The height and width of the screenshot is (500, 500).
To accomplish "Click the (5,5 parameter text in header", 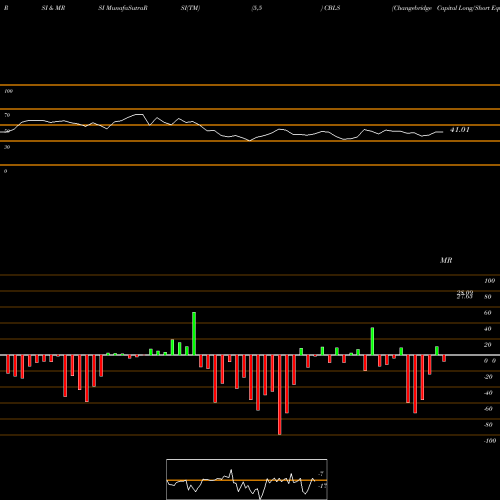I will (257, 8).
